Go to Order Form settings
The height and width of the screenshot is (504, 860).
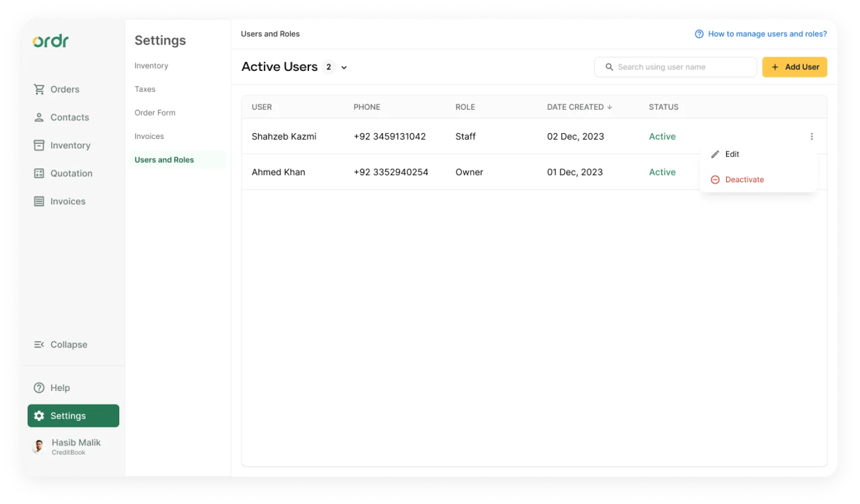[x=155, y=113]
